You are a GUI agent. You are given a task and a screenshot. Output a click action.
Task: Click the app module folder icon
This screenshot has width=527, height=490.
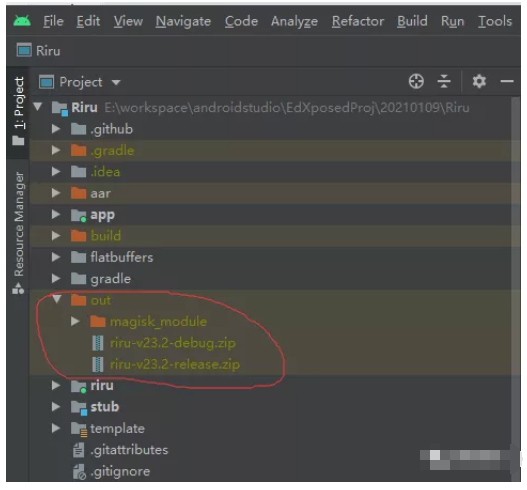[79, 215]
